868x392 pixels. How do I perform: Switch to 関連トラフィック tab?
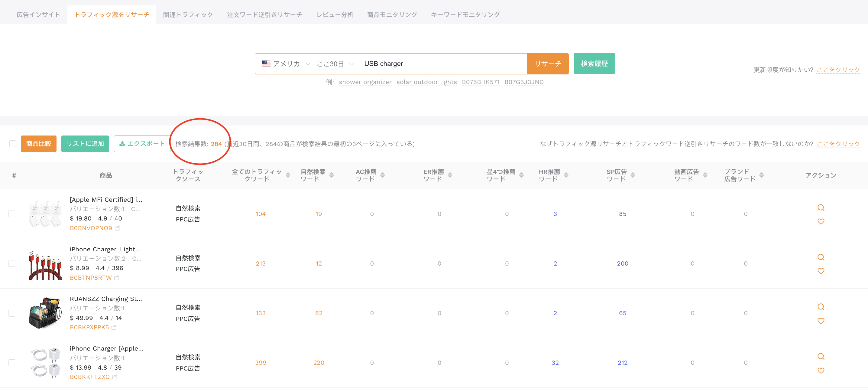point(188,15)
